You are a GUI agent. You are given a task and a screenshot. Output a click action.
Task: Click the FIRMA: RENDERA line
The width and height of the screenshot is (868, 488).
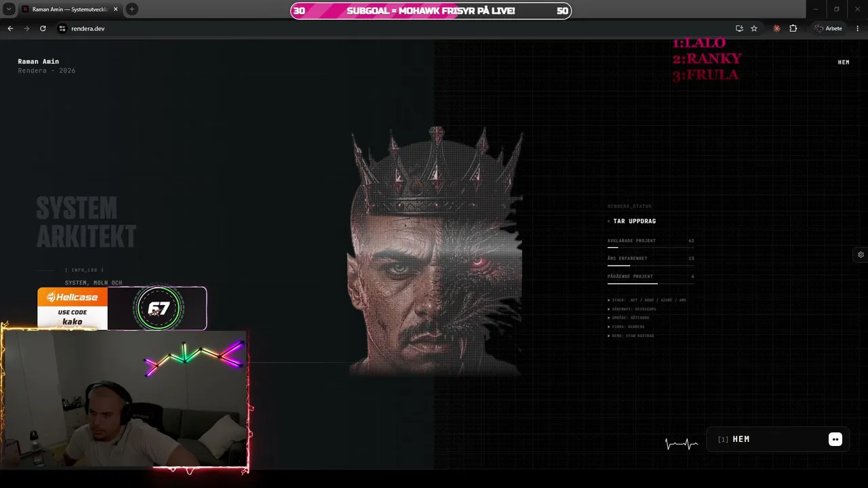626,327
